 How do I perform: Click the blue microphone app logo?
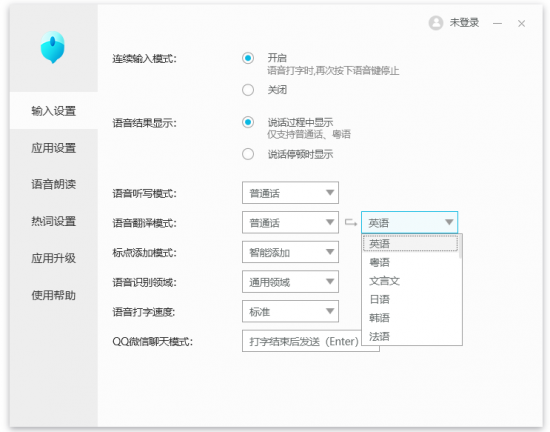coord(53,47)
